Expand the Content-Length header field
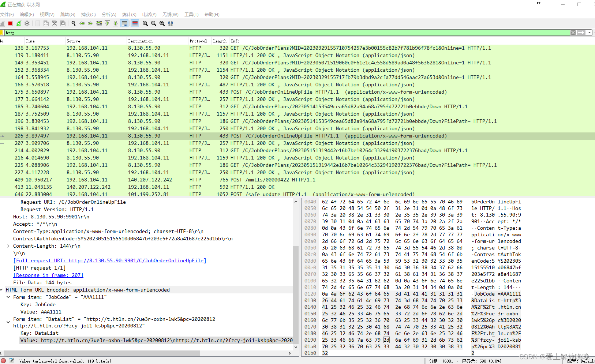Viewport: 595px width, 364px height. [8, 246]
